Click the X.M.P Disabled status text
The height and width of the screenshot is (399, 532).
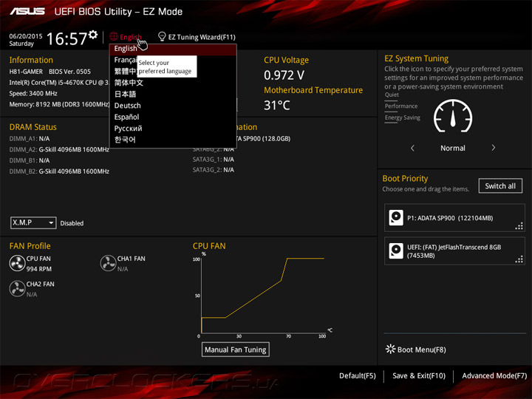[72, 223]
